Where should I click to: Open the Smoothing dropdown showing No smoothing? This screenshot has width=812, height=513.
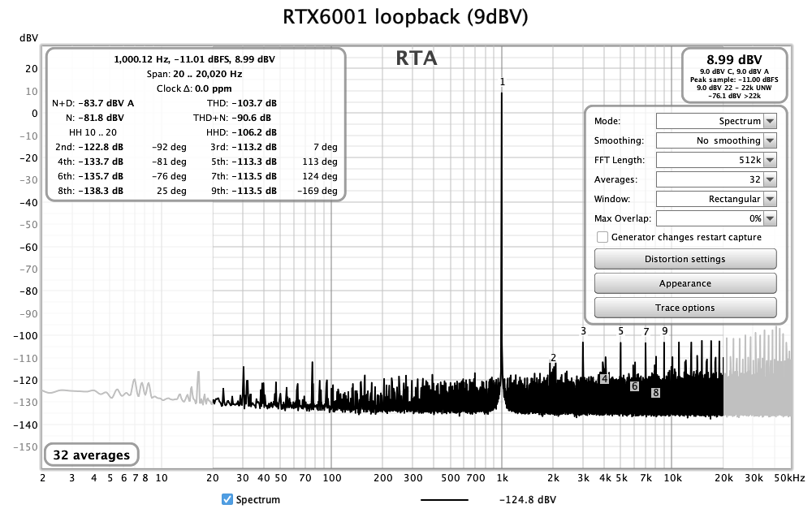(x=716, y=140)
